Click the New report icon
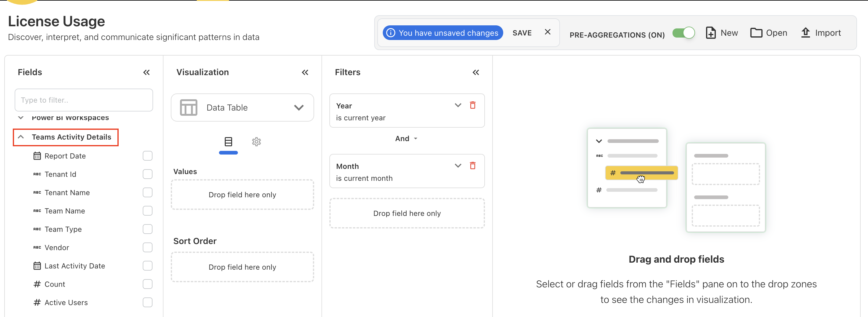 click(711, 33)
